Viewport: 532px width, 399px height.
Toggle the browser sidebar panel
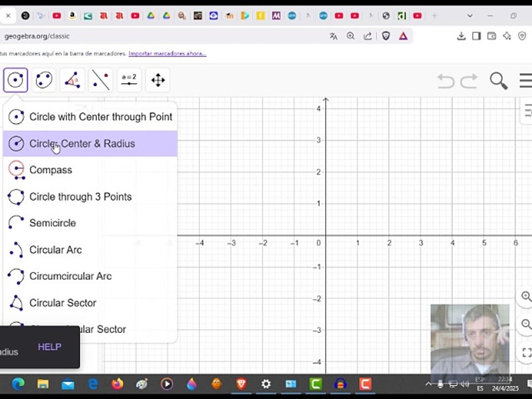coord(477,36)
